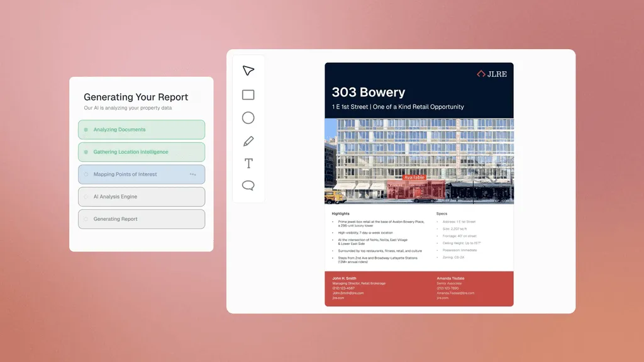Click the 303 Bowery title
644x362 pixels.
(x=369, y=92)
